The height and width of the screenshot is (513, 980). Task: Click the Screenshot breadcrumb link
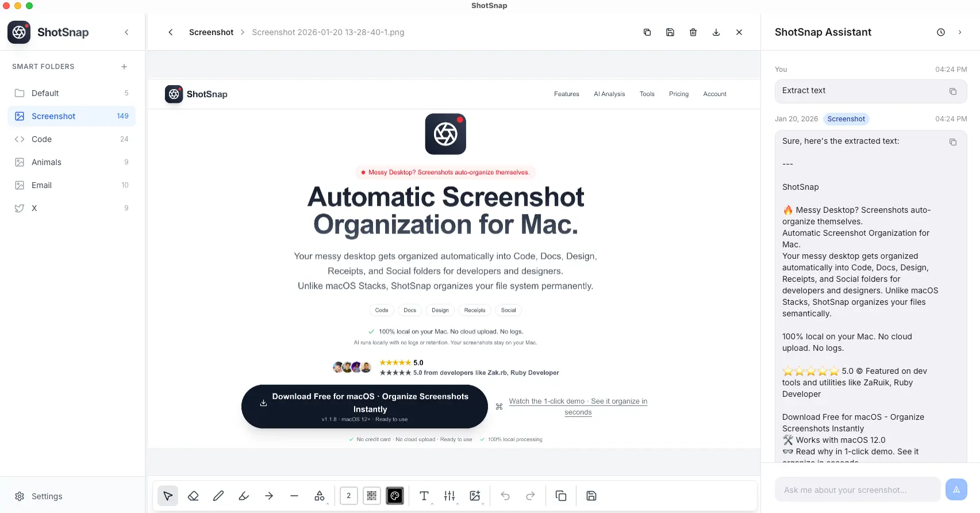tap(211, 32)
